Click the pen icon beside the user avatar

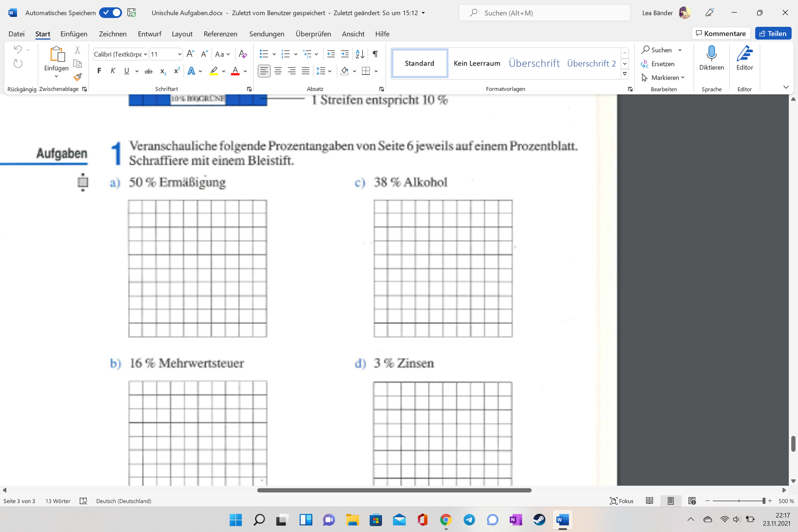[709, 13]
